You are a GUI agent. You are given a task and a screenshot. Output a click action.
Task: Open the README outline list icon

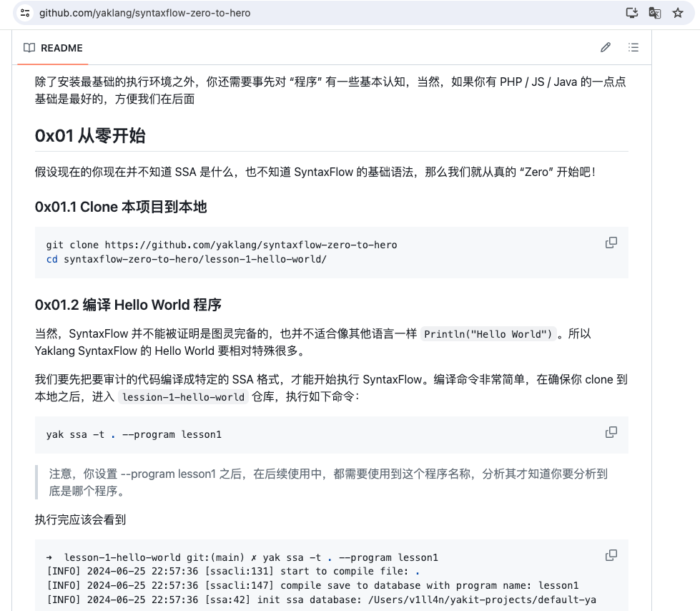coord(633,47)
